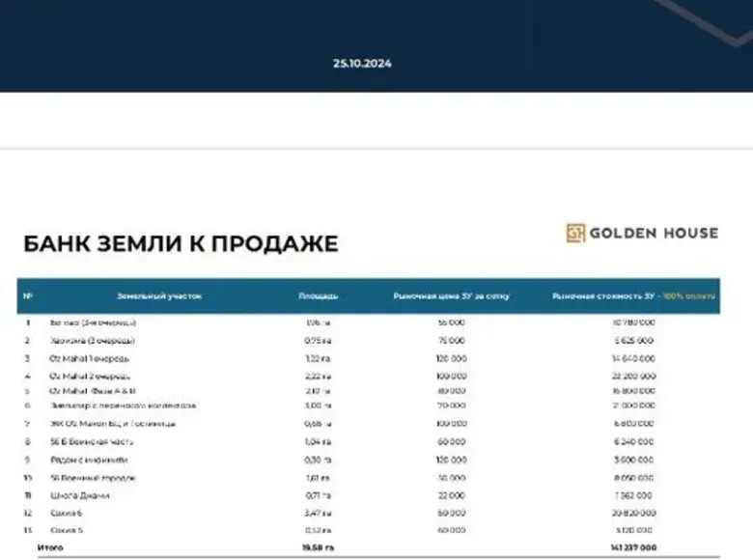Image resolution: width=753 pixels, height=560 pixels.
Task: Click the Сохия 5 row name
Action: (67, 530)
